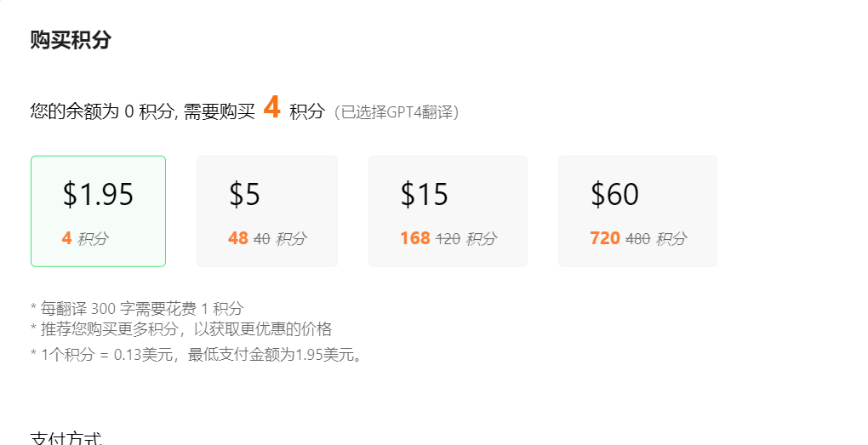
Task: Click the orange "48" points value
Action: 238,238
